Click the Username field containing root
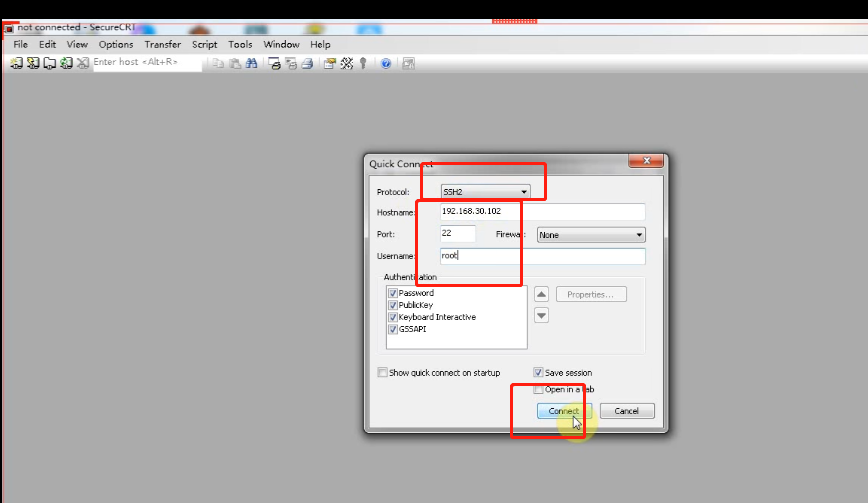The width and height of the screenshot is (868, 503). click(x=542, y=256)
